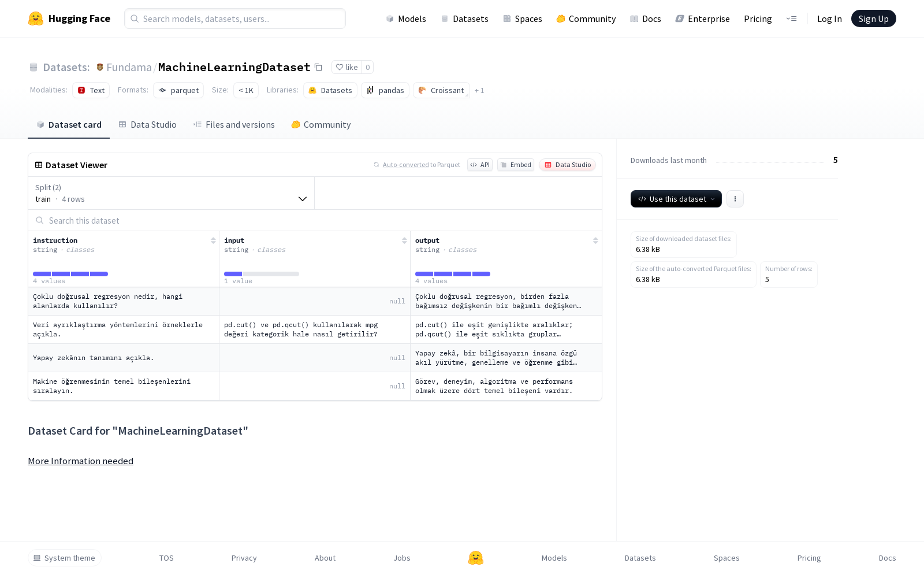Open the Files and versions tab
Screen dimensions: 924x578
point(234,125)
